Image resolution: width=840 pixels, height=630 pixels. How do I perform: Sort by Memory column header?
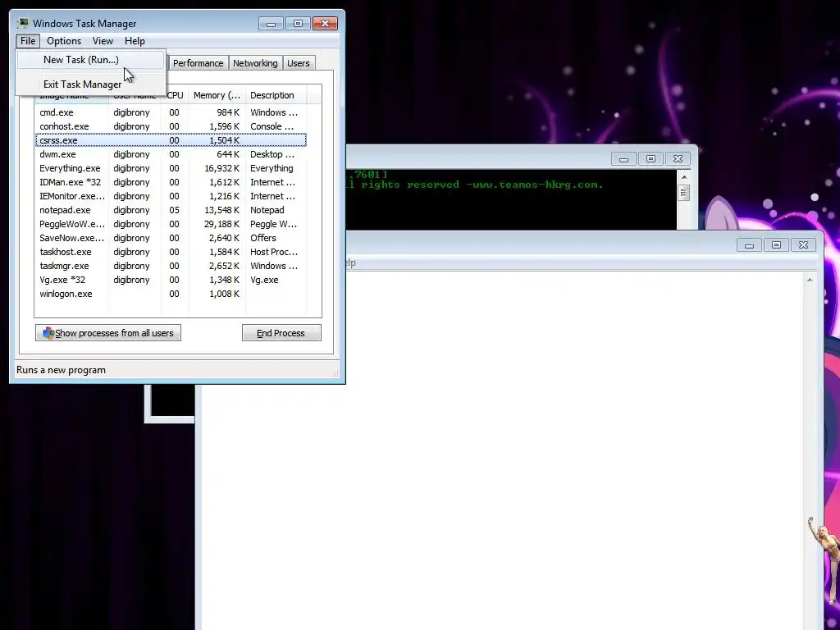217,95
